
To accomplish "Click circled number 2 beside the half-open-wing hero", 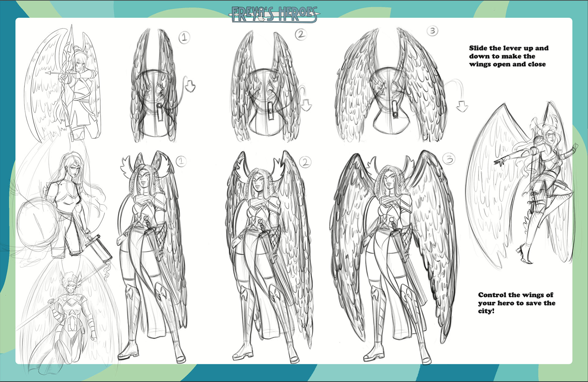I will coord(305,162).
